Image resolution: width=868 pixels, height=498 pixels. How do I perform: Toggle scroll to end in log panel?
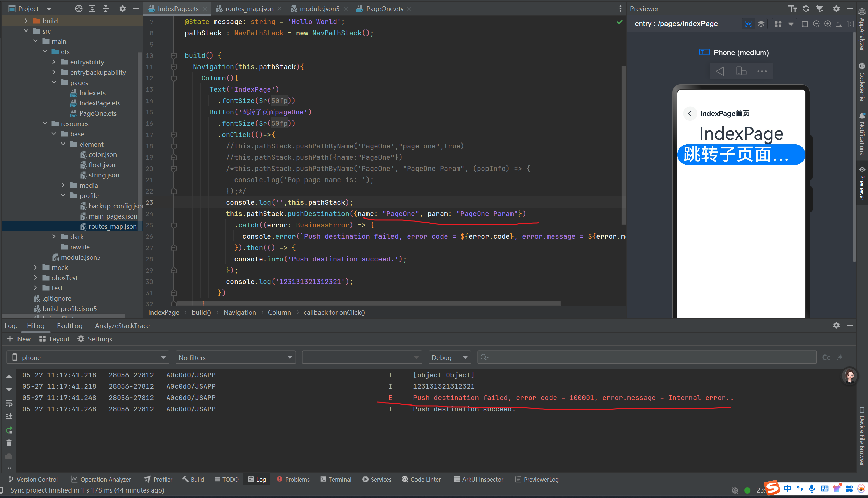coord(9,416)
